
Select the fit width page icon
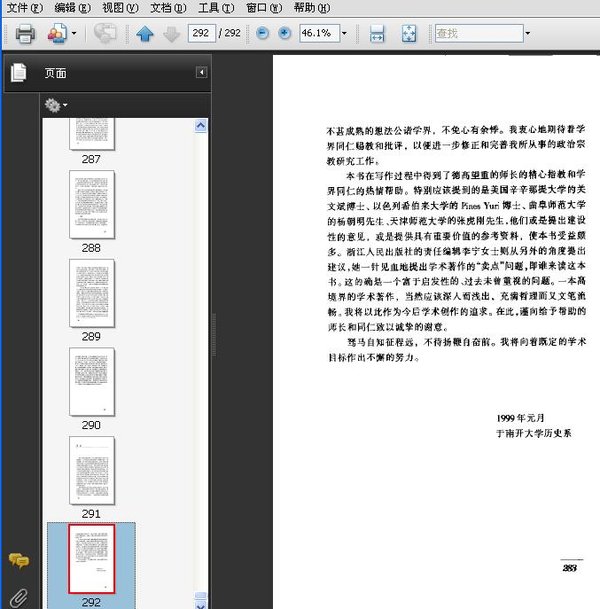click(377, 33)
